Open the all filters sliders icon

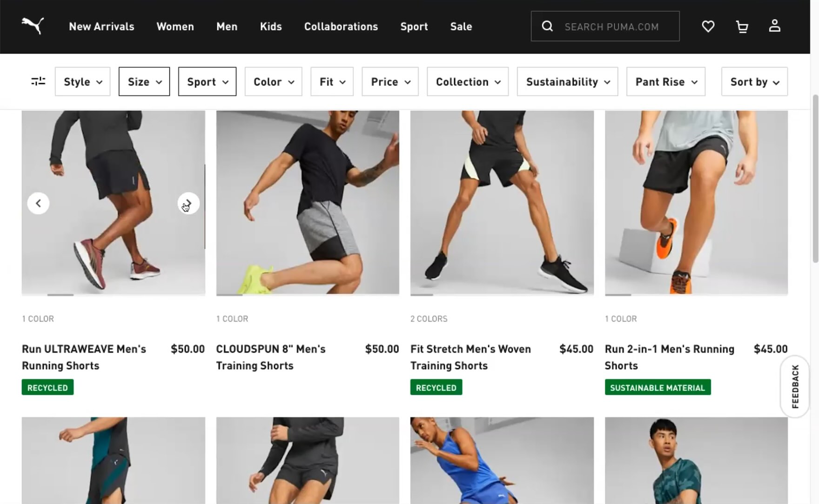[38, 81]
